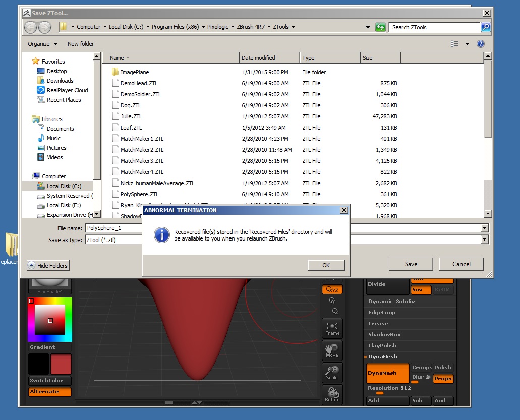Open the address bar history dropdown
Image resolution: width=520 pixels, height=420 pixels.
click(x=368, y=27)
